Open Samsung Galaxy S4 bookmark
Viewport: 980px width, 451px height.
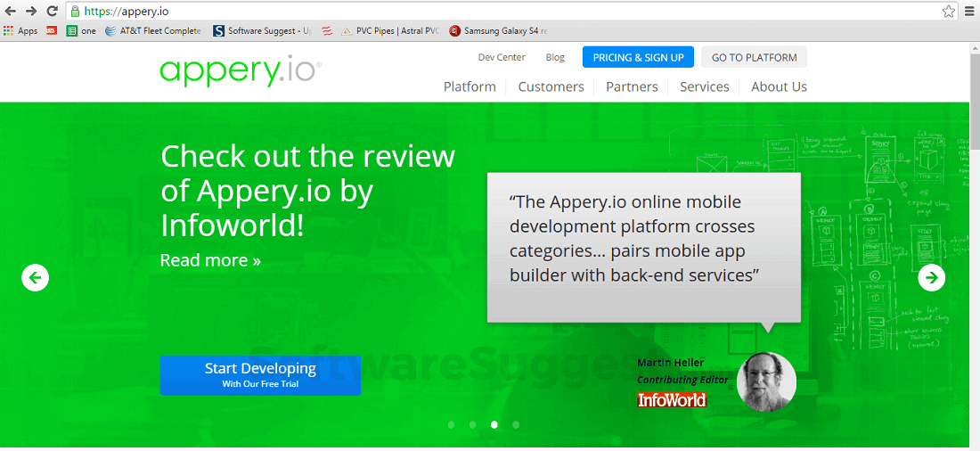click(x=499, y=30)
